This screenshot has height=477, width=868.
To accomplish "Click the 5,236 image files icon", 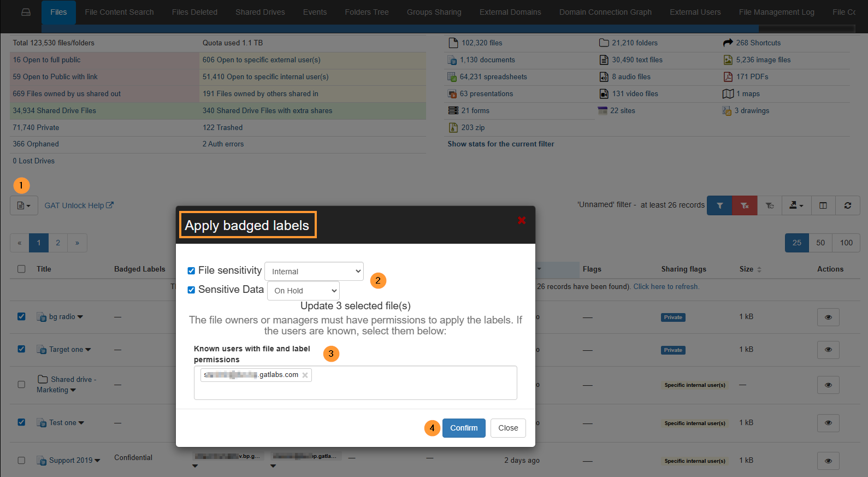I will pyautogui.click(x=728, y=60).
